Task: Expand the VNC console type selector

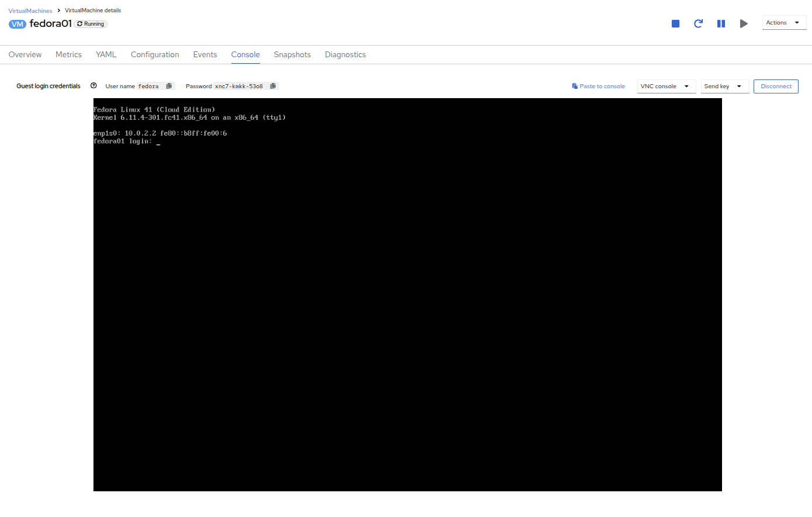Action: 666,86
